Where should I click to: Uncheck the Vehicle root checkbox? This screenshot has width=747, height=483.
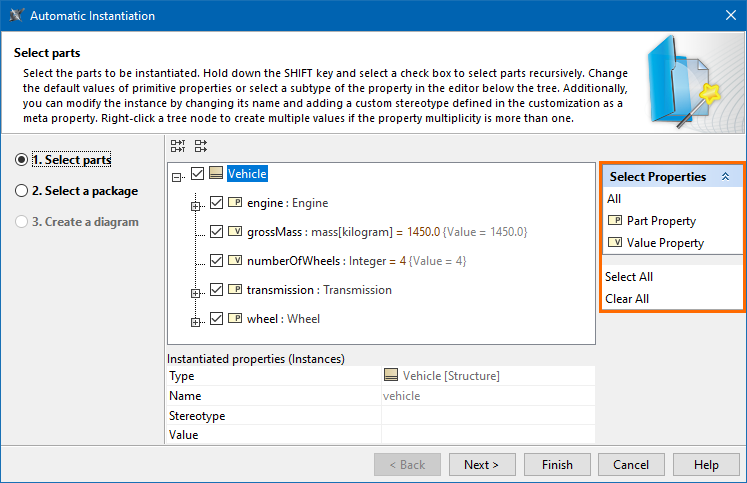click(x=197, y=173)
